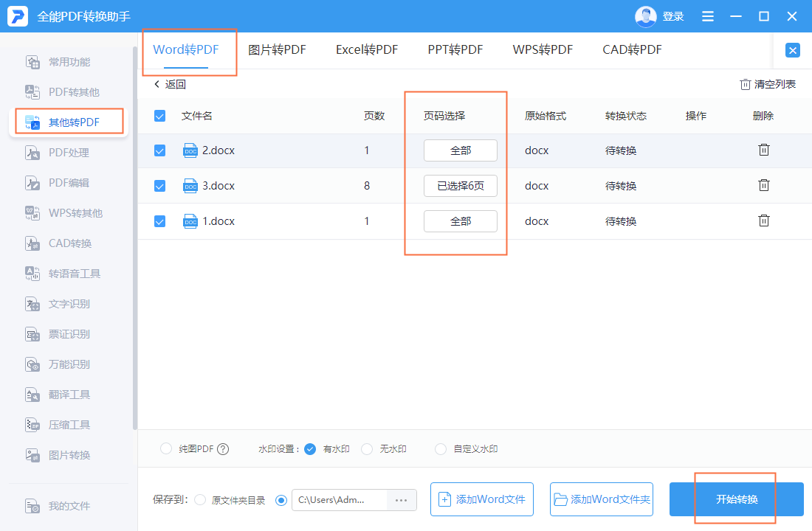Delete the 2.docx file using trash icon

[x=764, y=150]
